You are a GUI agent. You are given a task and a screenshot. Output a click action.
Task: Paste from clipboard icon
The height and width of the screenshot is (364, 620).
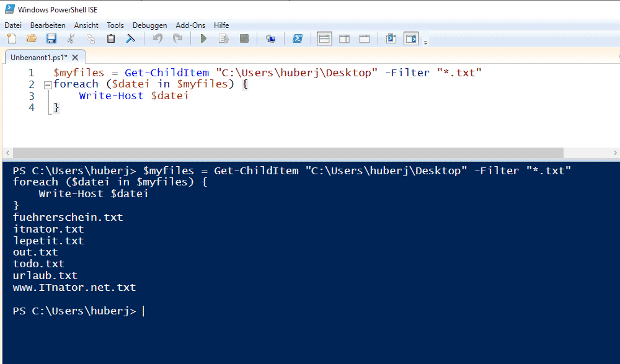[x=111, y=38]
